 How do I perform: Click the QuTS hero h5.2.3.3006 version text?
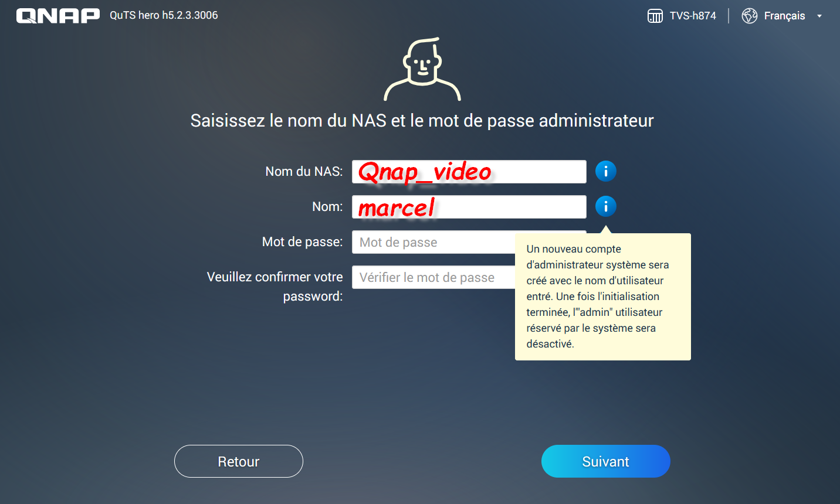click(x=164, y=15)
